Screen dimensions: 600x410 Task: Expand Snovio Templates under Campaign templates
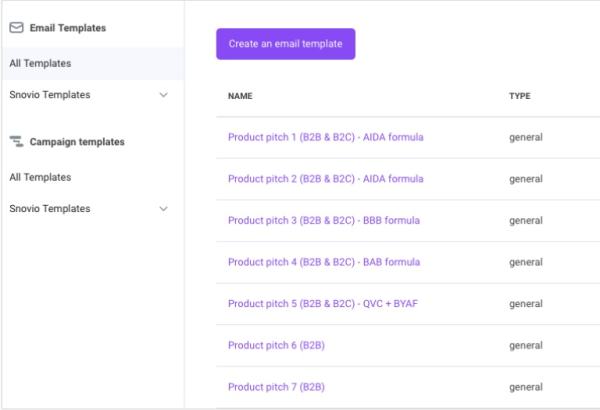164,209
